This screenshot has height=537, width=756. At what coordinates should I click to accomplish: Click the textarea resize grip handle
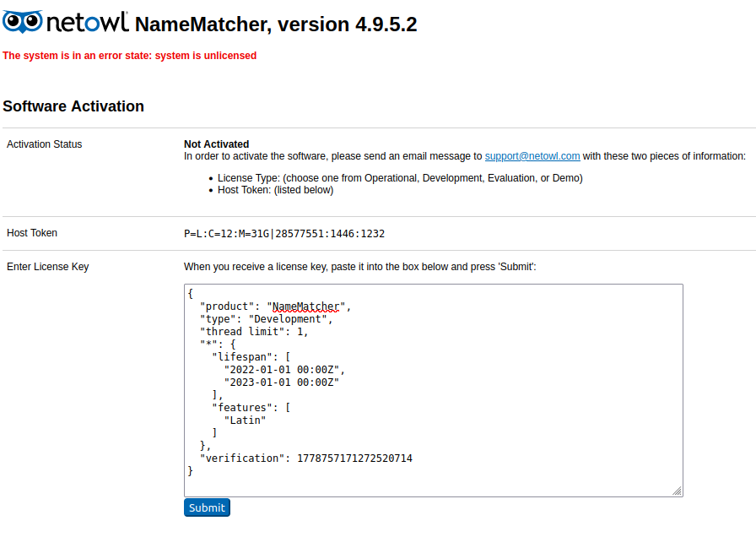[x=677, y=491]
